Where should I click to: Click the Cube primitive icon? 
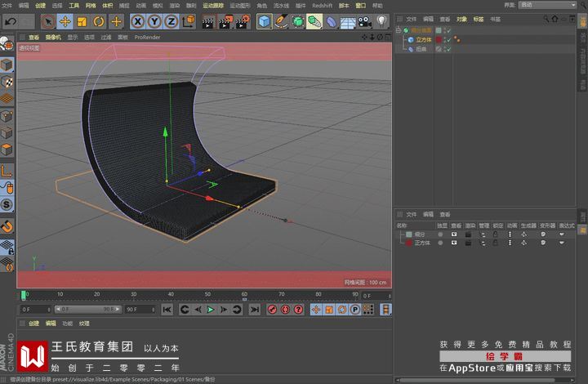[265, 21]
